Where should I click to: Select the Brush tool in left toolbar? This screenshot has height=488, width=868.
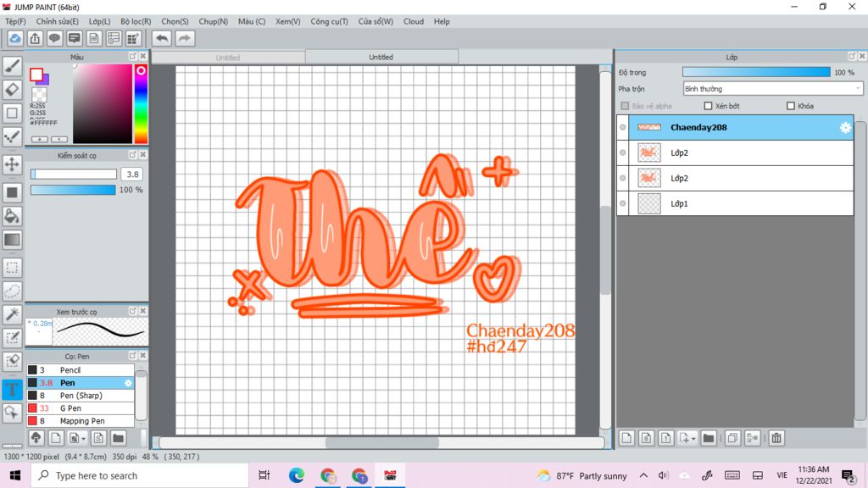coord(12,66)
